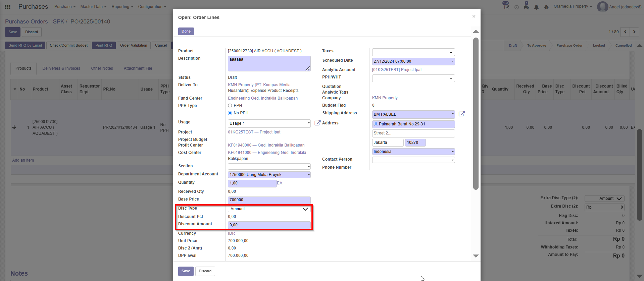Open the Purchases app title

coord(33,7)
